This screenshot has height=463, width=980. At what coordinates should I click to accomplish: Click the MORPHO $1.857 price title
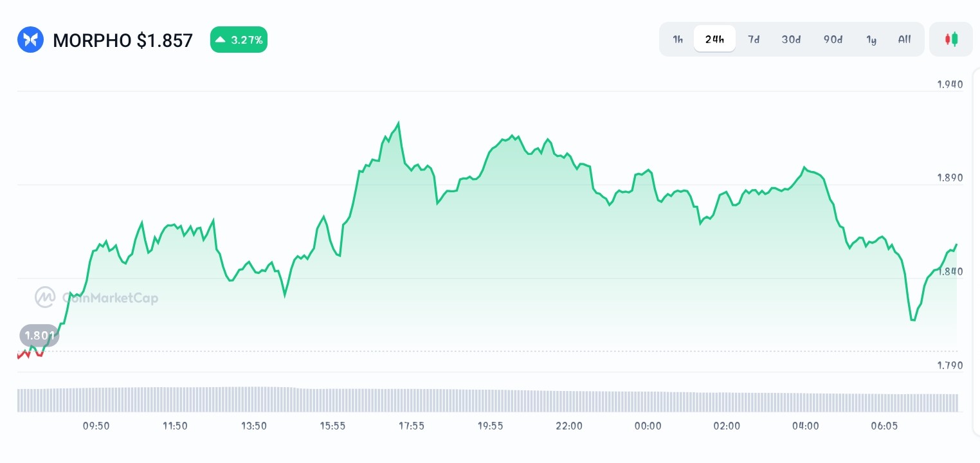[x=123, y=41]
